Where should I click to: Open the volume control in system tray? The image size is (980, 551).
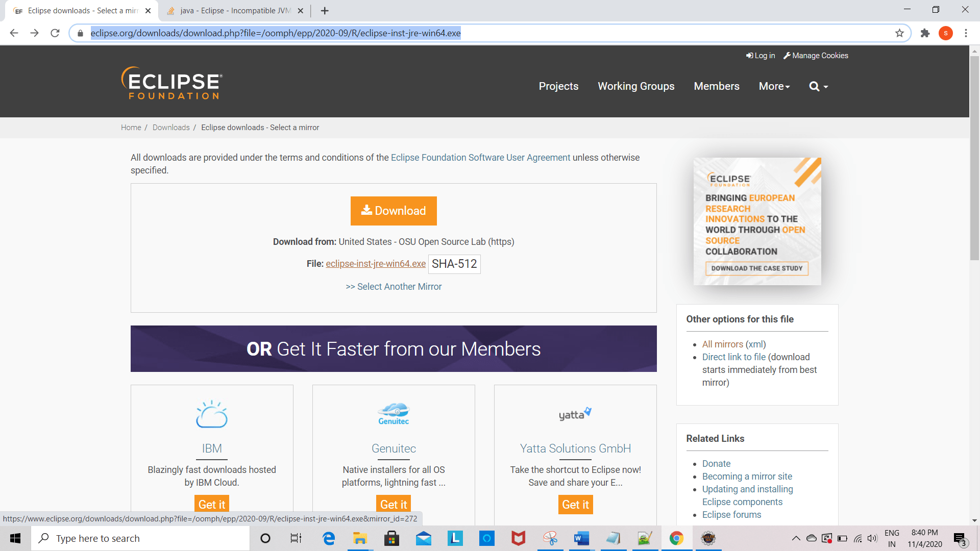pos(872,538)
